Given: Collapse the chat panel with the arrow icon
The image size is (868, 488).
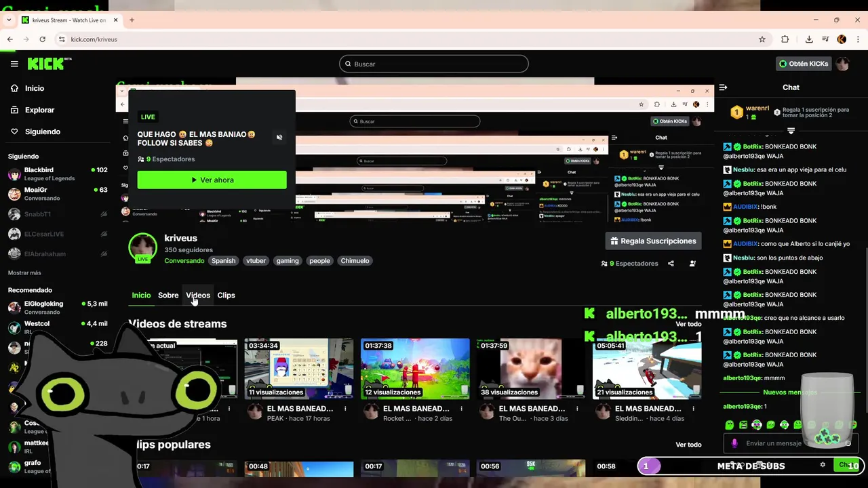Looking at the screenshot, I should (723, 87).
